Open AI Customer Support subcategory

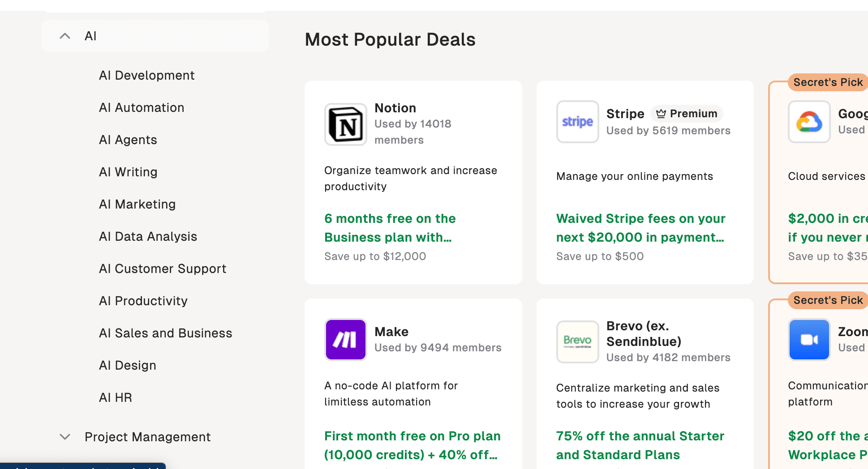pos(162,269)
